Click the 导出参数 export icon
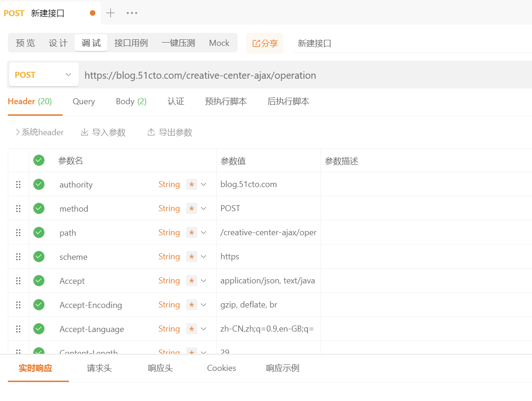 (150, 132)
